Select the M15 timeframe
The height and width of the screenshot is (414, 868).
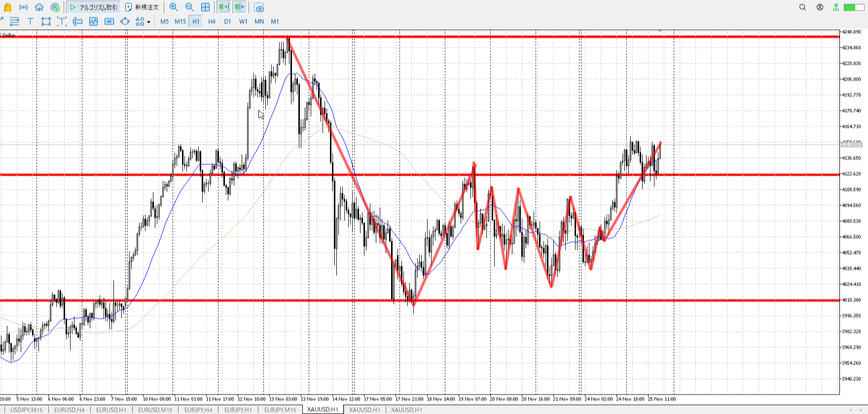[x=180, y=21]
